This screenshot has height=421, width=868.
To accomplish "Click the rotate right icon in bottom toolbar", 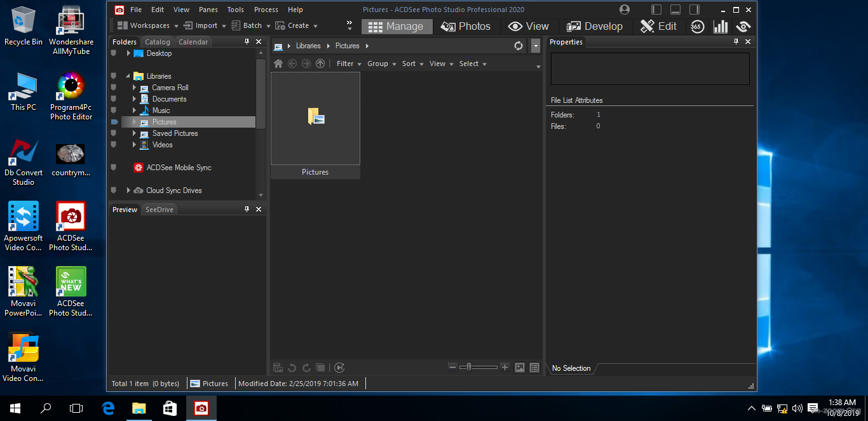I will click(x=306, y=368).
